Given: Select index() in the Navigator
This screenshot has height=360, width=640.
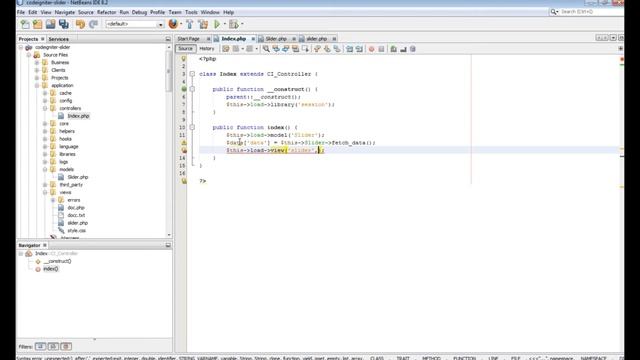Looking at the screenshot, I should (50, 269).
